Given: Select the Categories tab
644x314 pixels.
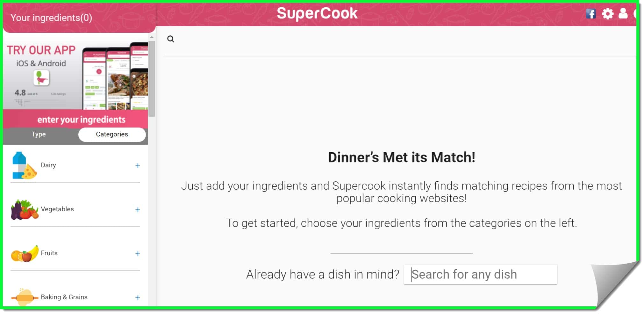Looking at the screenshot, I should (112, 135).
